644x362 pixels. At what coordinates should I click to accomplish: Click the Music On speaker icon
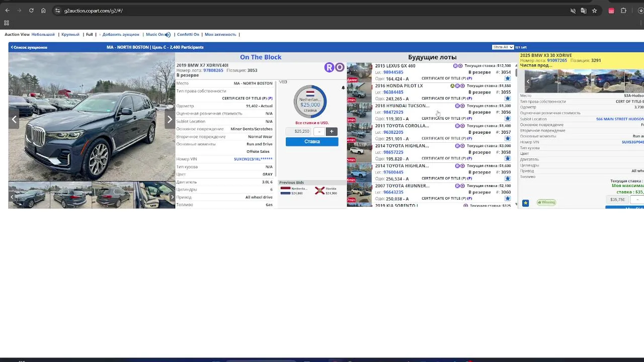pyautogui.click(x=168, y=35)
